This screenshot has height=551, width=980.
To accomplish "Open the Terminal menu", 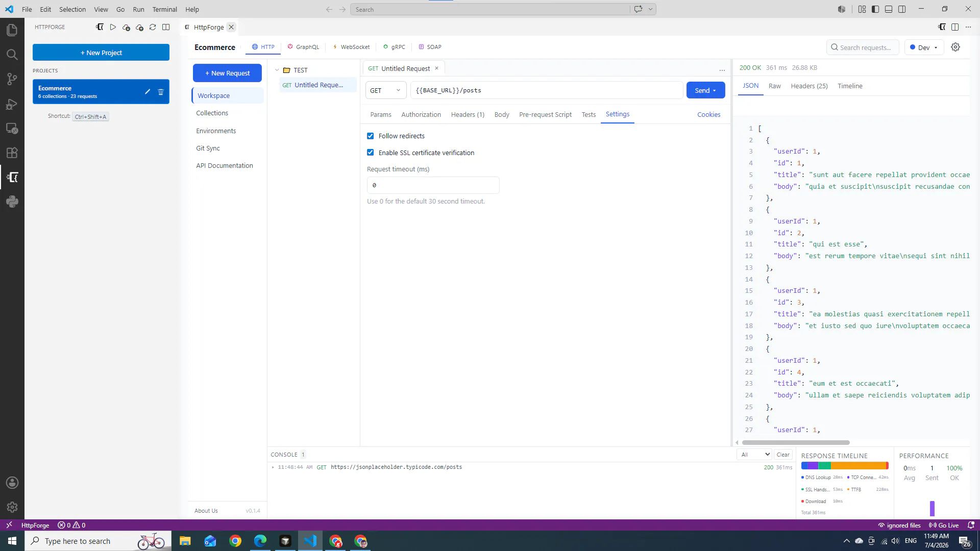I will [x=164, y=9].
